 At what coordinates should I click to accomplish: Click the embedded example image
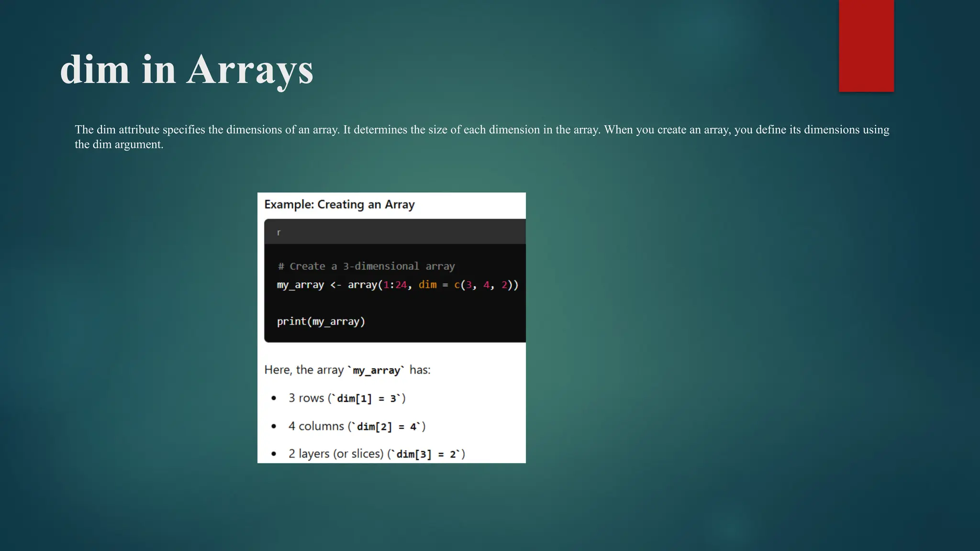(391, 328)
